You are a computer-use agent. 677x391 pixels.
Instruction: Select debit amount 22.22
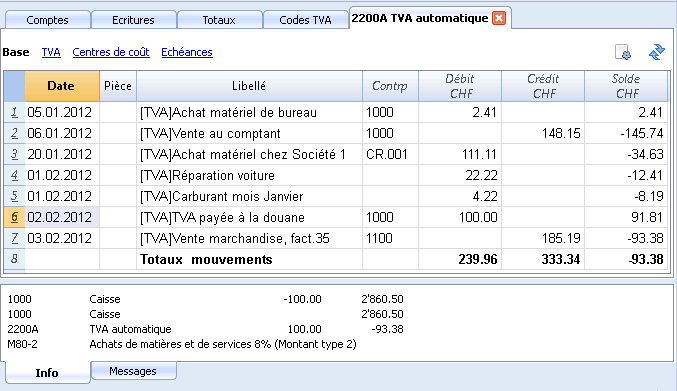(x=460, y=175)
